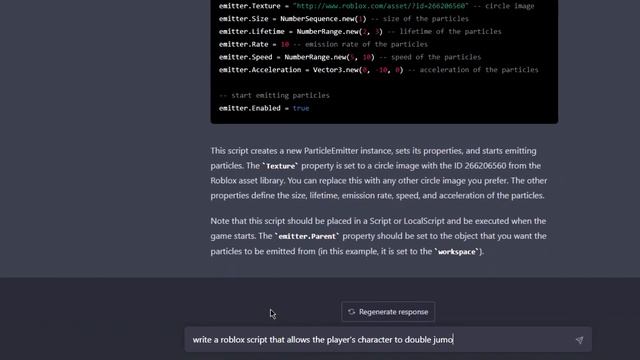This screenshot has height=360, width=640.
Task: Click the asset ID 266206560 in the paragraph
Action: [x=485, y=166]
